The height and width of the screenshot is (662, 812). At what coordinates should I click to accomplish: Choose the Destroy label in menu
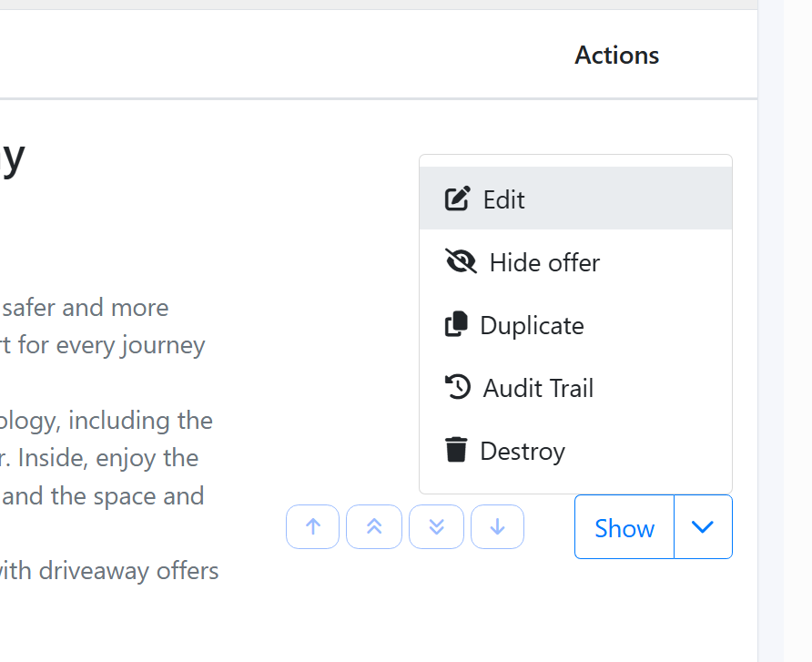click(523, 452)
